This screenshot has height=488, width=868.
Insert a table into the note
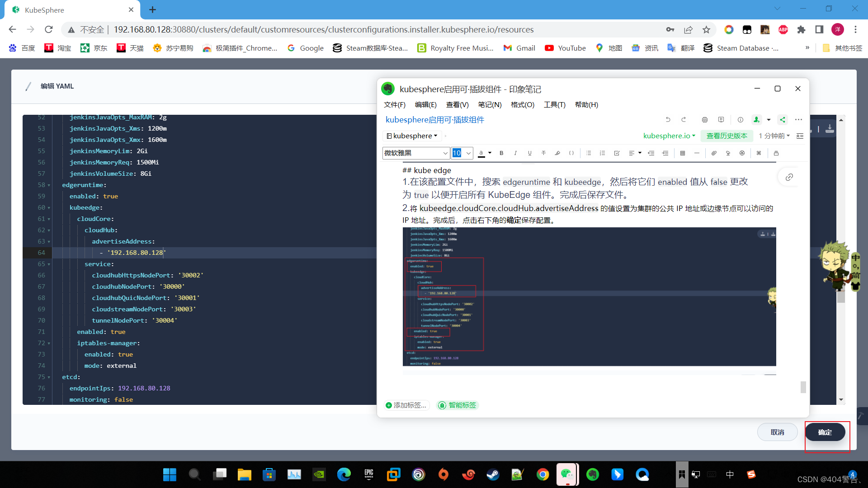[x=683, y=153]
